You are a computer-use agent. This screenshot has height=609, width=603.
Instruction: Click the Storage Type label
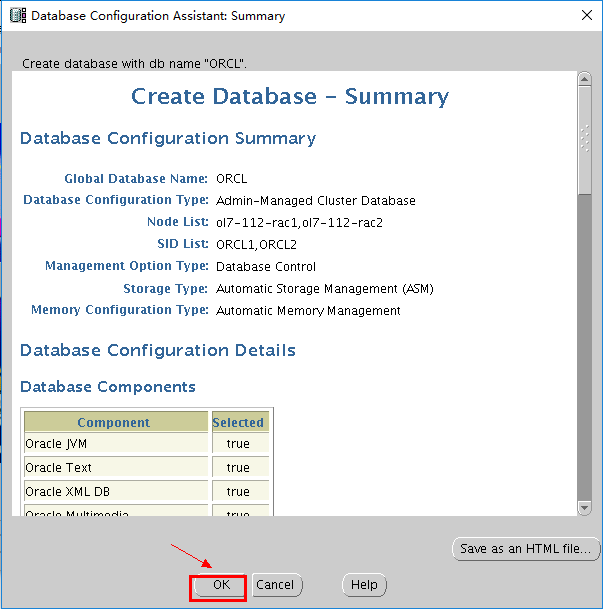pos(165,289)
